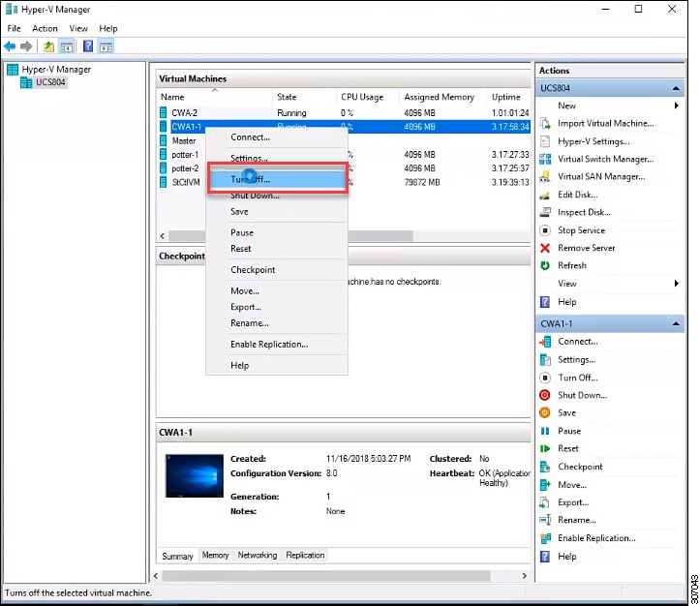Click the Inspect Disk icon

coord(545,212)
